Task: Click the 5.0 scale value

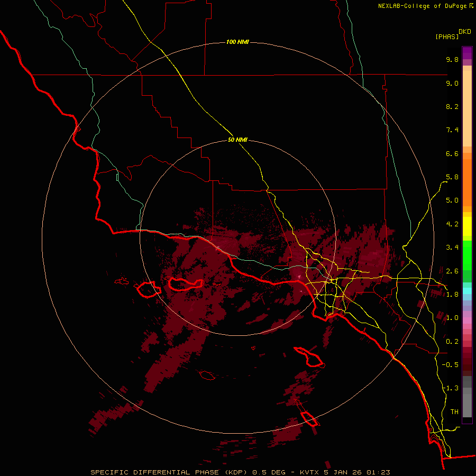Action: tap(452, 200)
